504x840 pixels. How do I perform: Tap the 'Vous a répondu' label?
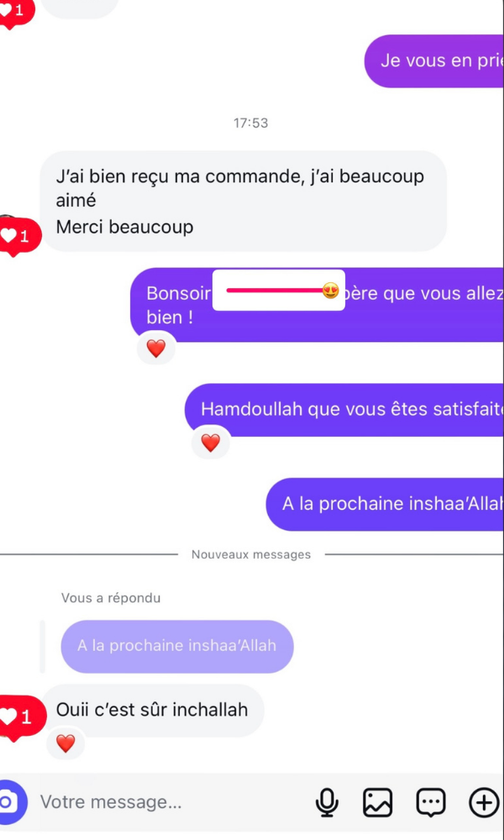click(111, 598)
